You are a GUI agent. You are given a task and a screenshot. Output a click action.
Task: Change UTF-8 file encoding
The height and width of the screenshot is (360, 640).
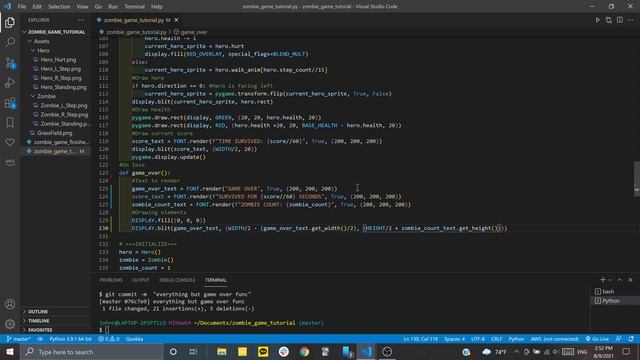tap(478, 339)
